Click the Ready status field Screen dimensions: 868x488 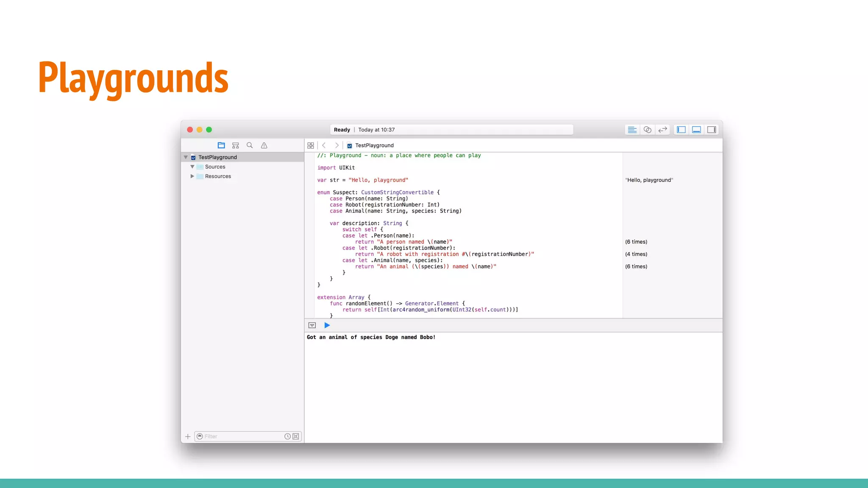451,130
